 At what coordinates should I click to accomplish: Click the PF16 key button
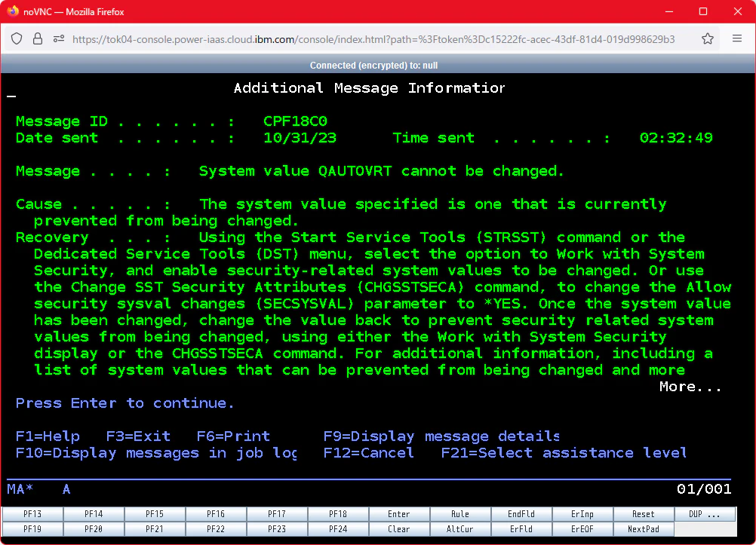(216, 514)
